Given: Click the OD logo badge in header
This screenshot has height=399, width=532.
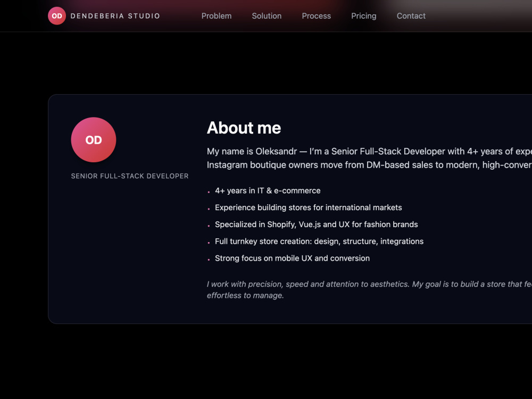Looking at the screenshot, I should click(57, 16).
